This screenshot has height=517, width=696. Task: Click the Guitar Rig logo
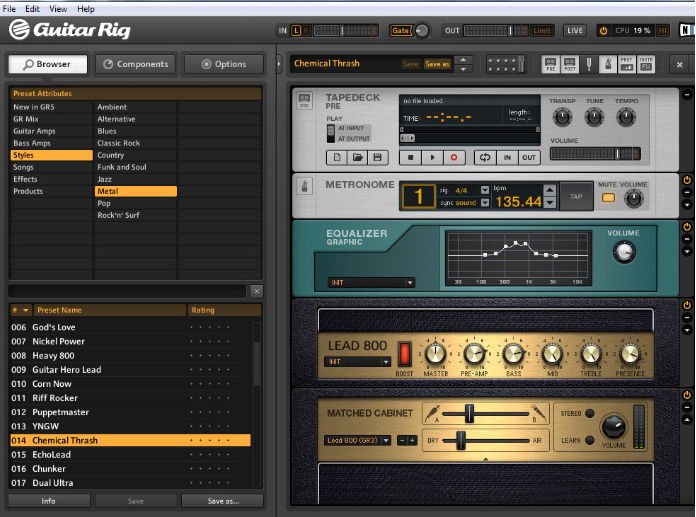coord(70,30)
